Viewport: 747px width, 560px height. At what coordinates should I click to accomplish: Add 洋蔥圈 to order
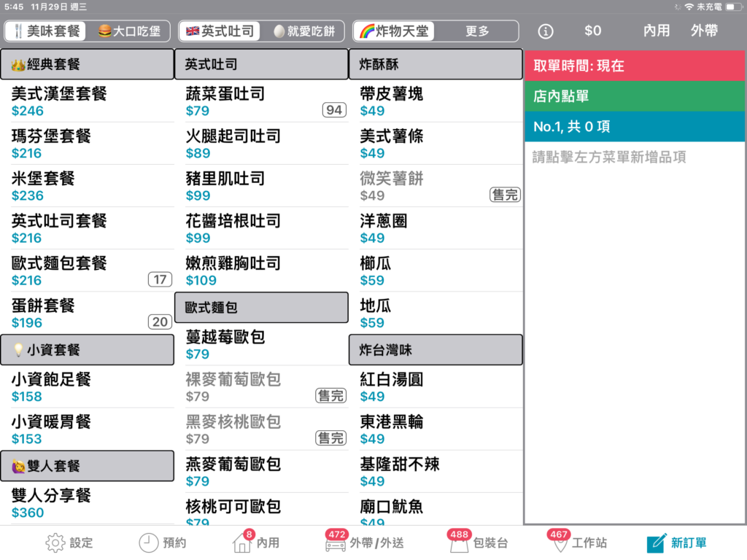tap(436, 228)
